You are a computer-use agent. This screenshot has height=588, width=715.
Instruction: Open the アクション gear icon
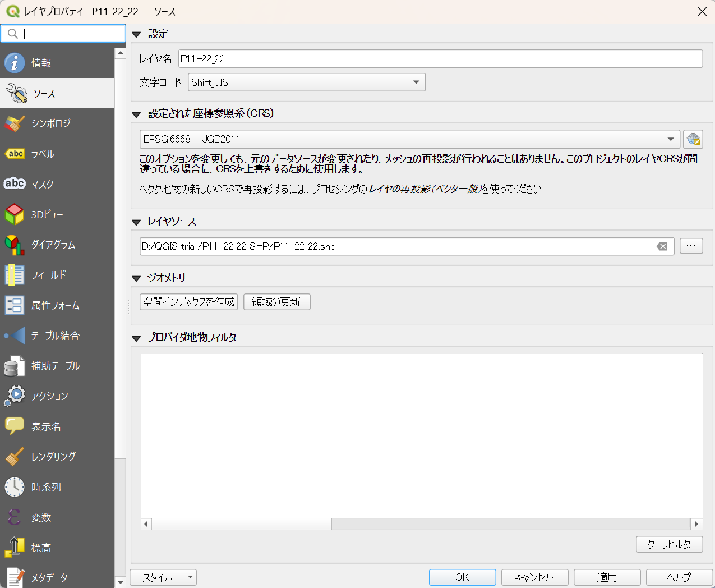click(15, 396)
